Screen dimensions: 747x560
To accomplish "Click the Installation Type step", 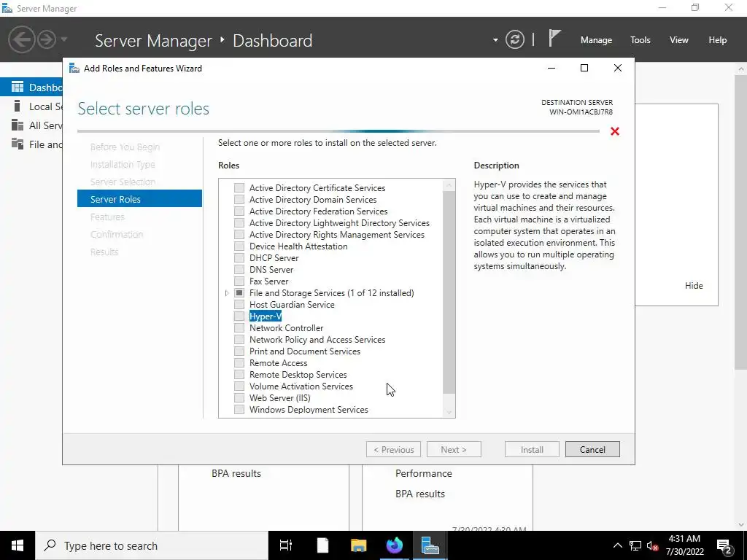I will tap(123, 164).
